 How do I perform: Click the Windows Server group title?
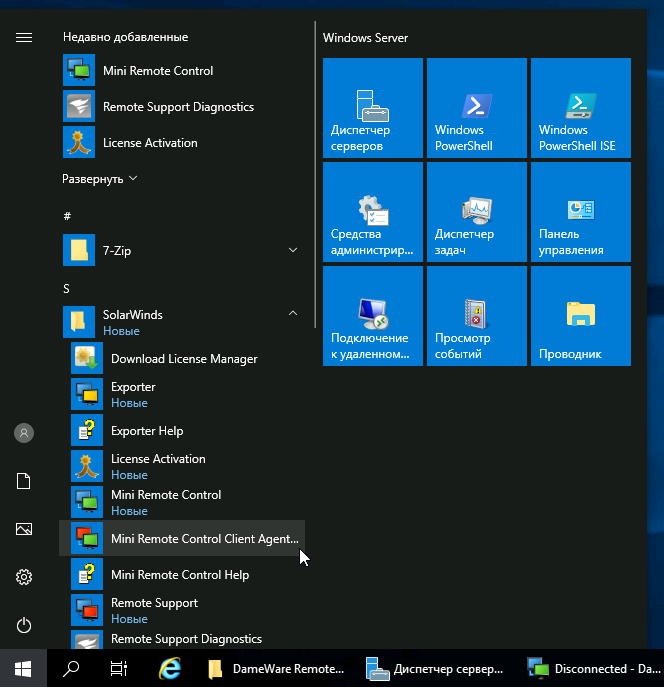(x=365, y=38)
